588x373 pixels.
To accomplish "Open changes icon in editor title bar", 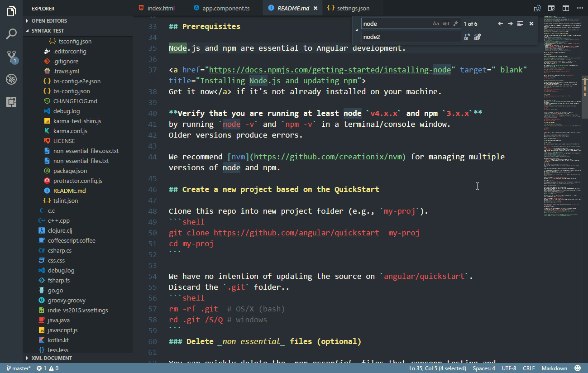I will [537, 8].
